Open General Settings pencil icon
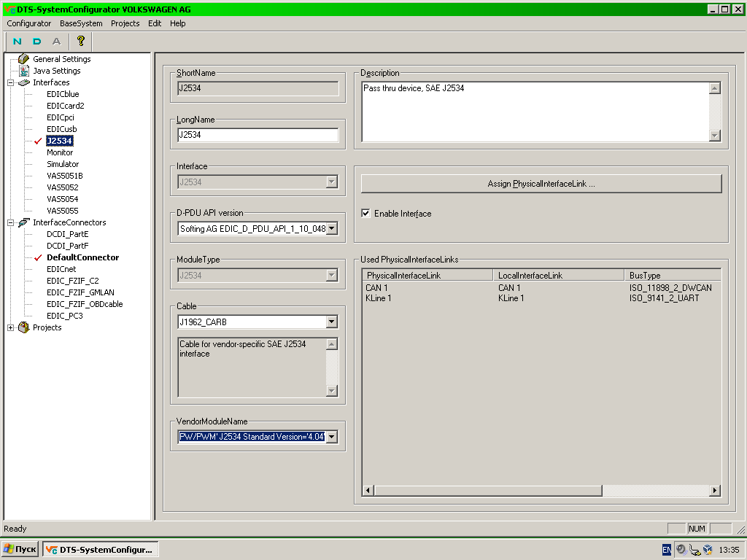This screenshot has width=747, height=560. [x=24, y=59]
